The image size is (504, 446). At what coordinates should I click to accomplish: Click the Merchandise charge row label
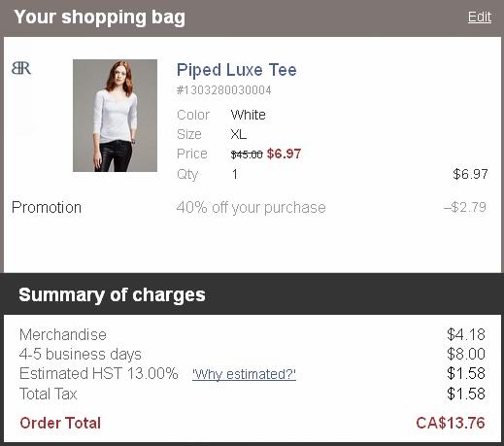(63, 334)
